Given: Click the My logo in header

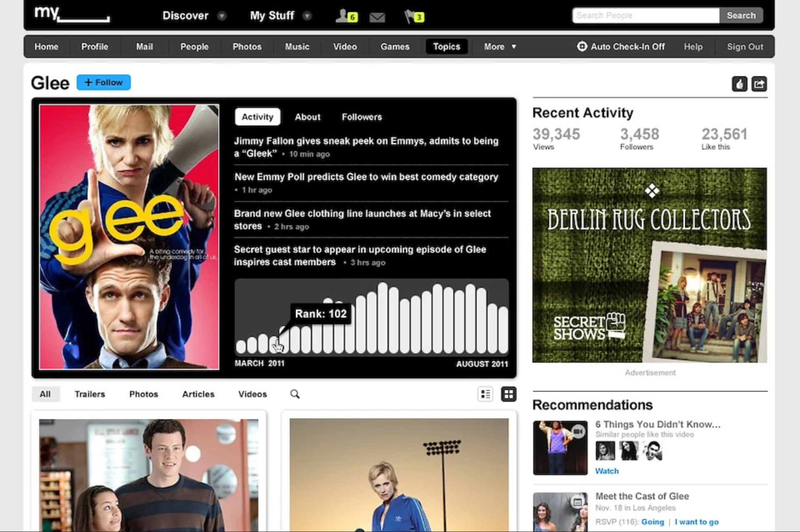Looking at the screenshot, I should tap(72, 14).
